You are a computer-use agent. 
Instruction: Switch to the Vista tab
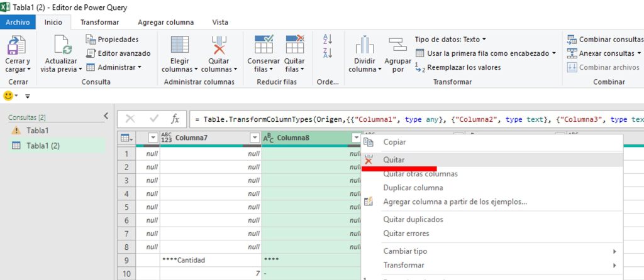[x=219, y=22]
